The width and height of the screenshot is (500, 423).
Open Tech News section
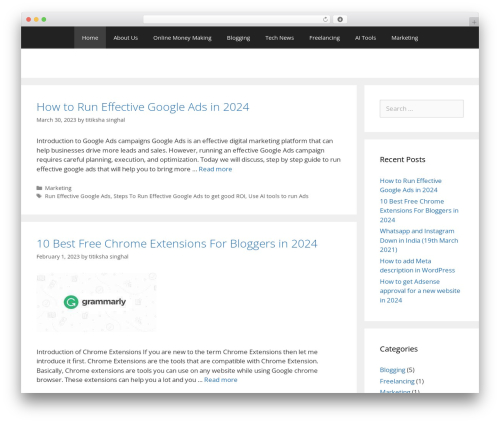click(x=279, y=38)
